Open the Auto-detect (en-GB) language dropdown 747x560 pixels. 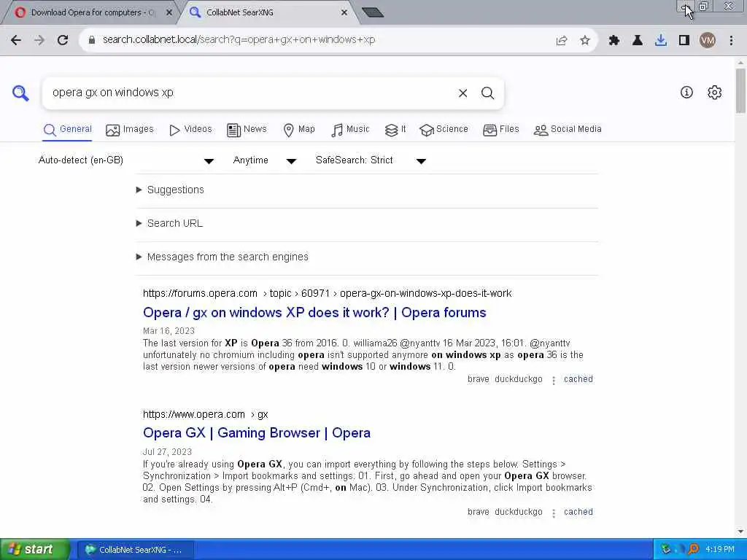[126, 160]
